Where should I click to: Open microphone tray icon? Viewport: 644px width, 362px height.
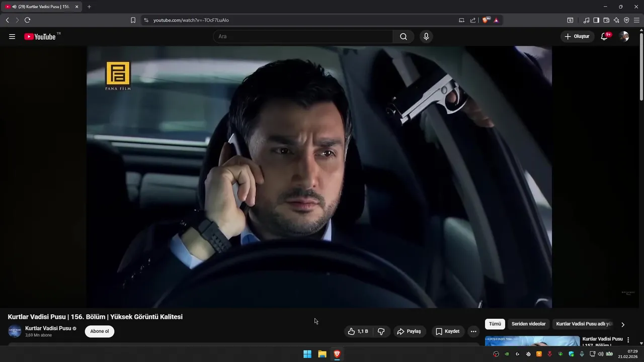582,354
